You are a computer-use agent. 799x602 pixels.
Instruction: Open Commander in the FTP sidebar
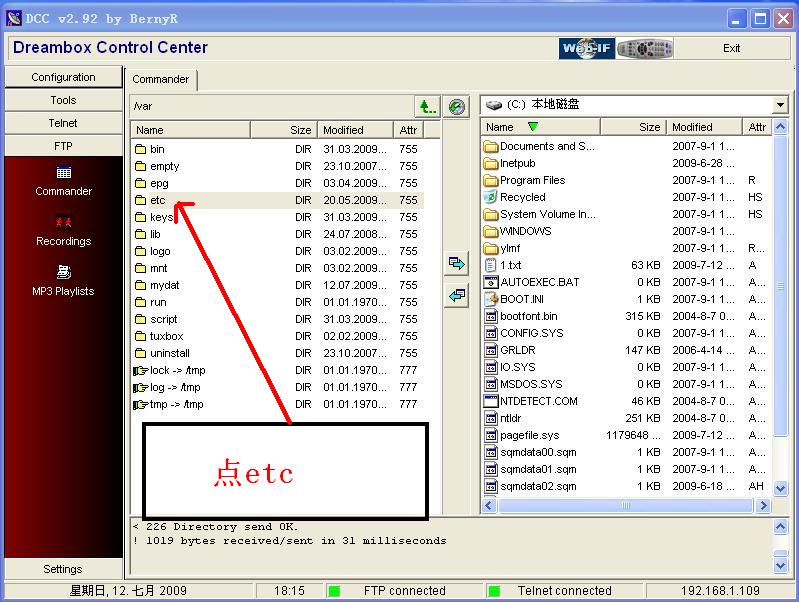point(64,181)
